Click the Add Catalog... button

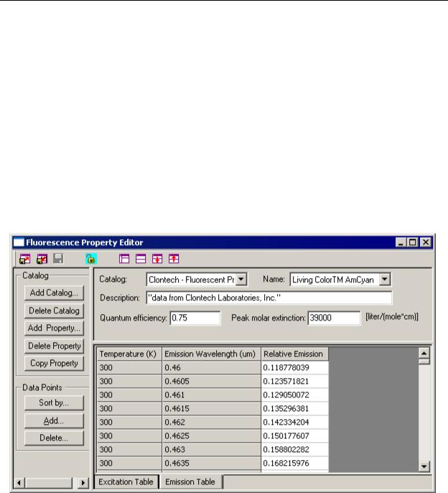[54, 292]
